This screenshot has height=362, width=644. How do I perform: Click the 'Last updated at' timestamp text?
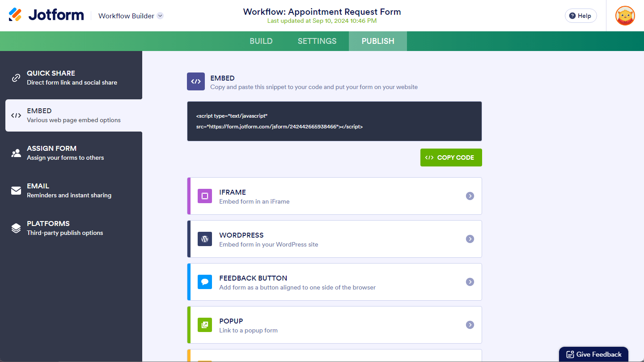pyautogui.click(x=322, y=21)
